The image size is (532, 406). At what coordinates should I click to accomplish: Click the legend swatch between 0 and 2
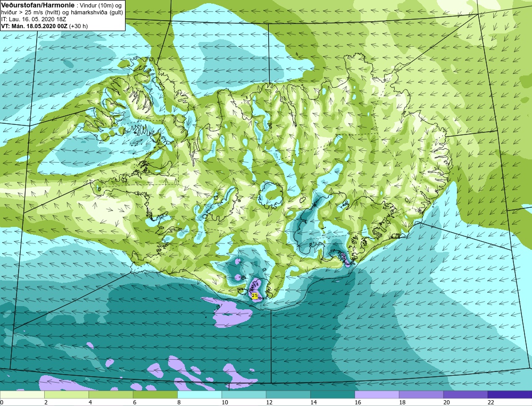(x=22, y=394)
